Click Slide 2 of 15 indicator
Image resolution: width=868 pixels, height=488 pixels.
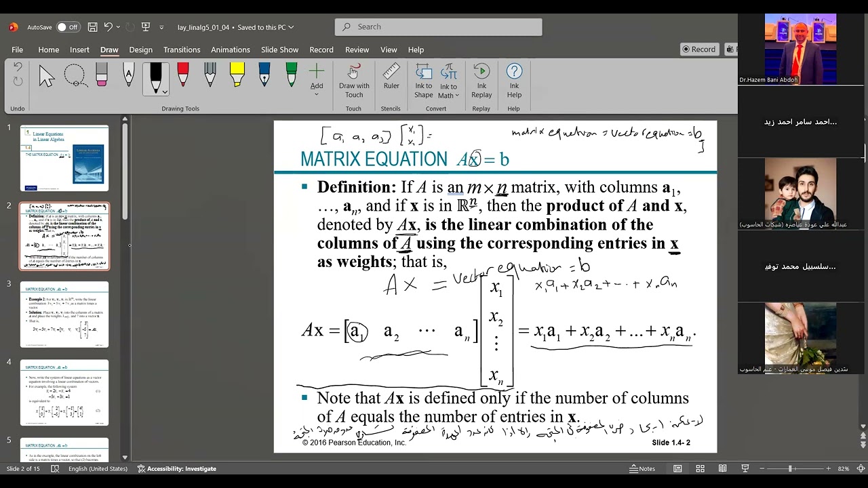23,468
